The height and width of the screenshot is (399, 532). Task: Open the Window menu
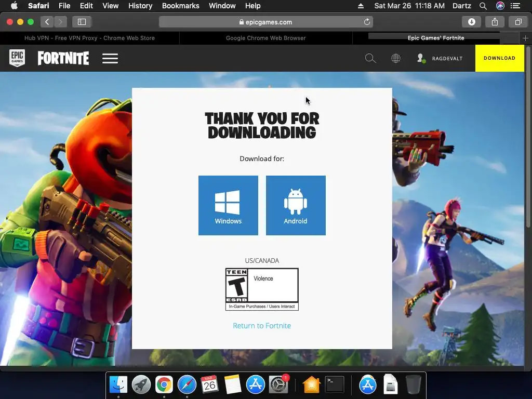(x=222, y=6)
